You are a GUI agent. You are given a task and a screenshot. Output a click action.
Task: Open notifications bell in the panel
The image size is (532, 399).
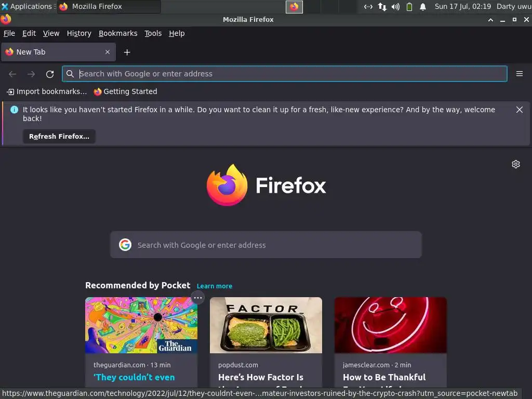point(423,6)
